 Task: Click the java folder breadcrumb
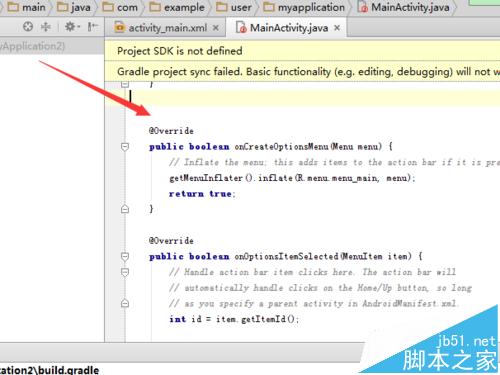[74, 7]
